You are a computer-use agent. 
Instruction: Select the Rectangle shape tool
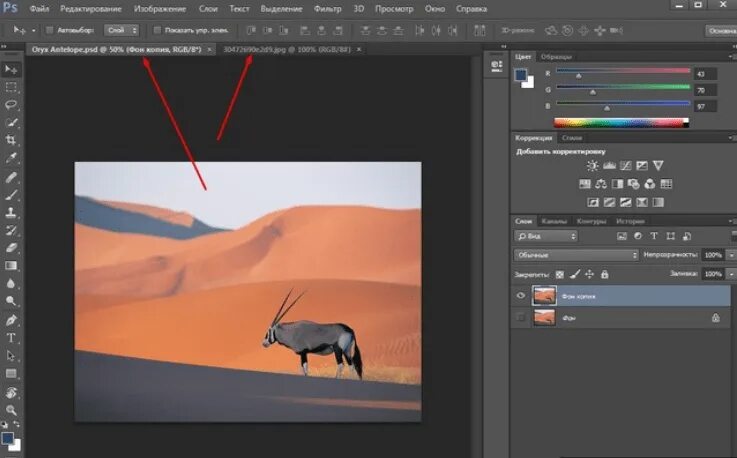click(x=11, y=373)
